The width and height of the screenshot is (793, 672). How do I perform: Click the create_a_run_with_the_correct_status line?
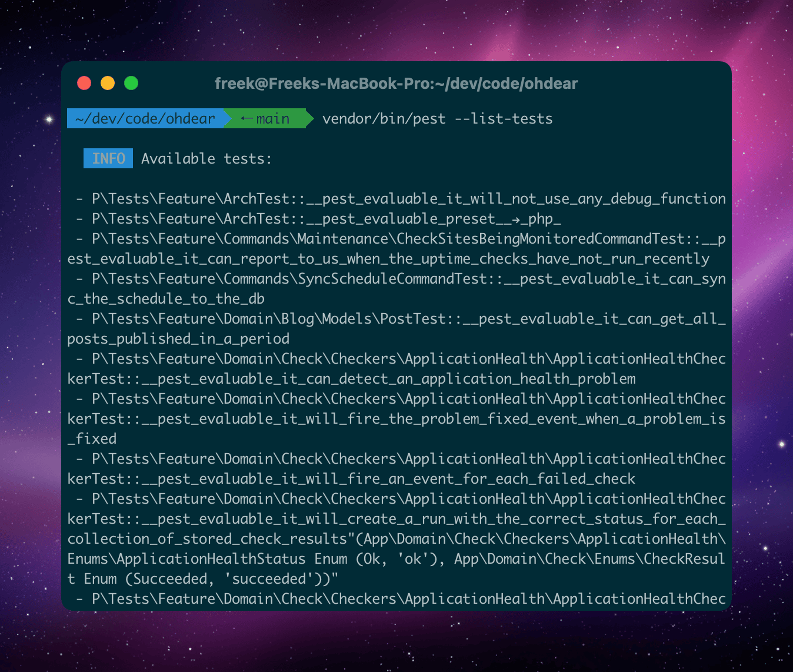(396, 519)
